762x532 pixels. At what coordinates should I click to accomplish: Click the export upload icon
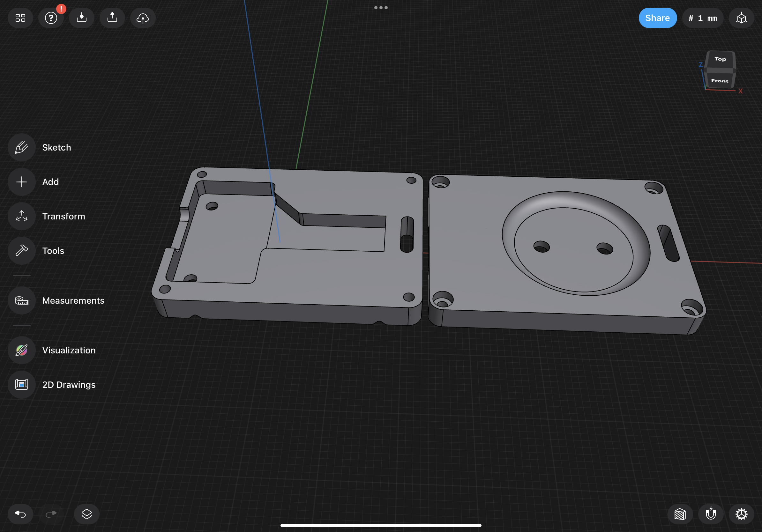[112, 18]
